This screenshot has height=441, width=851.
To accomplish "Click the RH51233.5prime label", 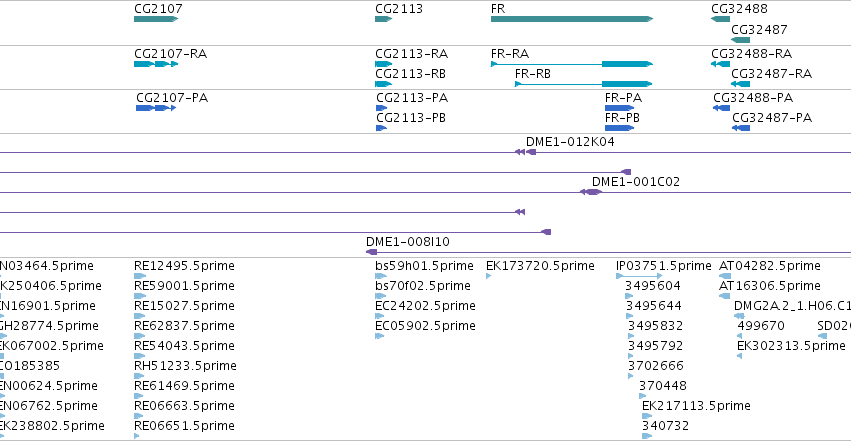I will click(185, 366).
